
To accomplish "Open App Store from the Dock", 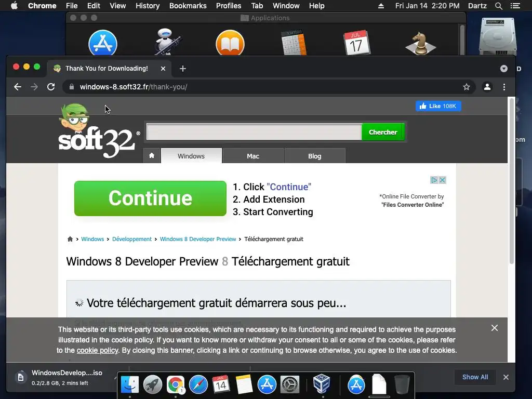I will click(267, 385).
